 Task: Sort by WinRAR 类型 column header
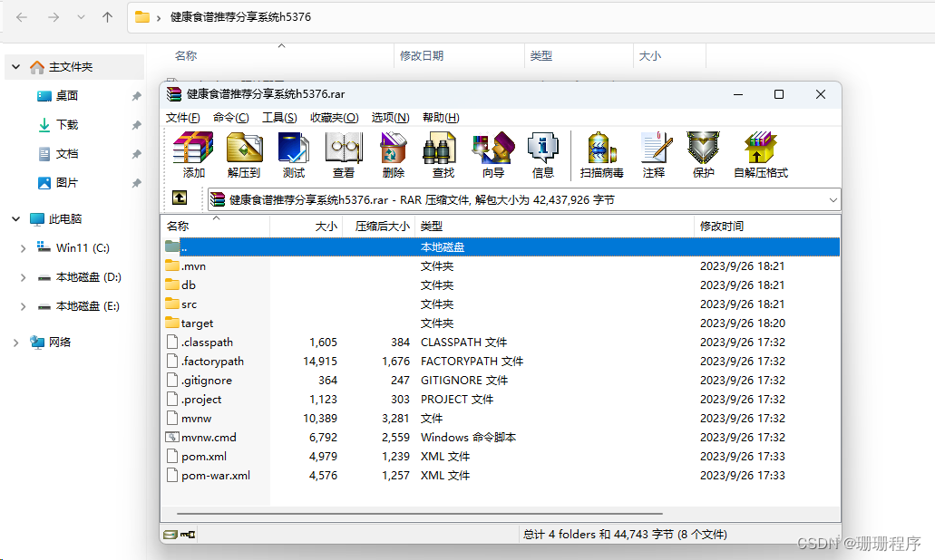pyautogui.click(x=554, y=226)
